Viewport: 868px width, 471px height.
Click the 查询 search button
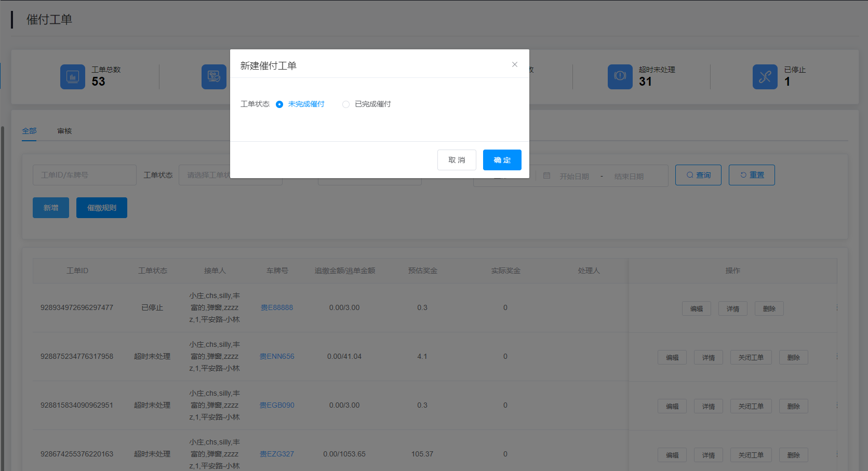click(698, 175)
